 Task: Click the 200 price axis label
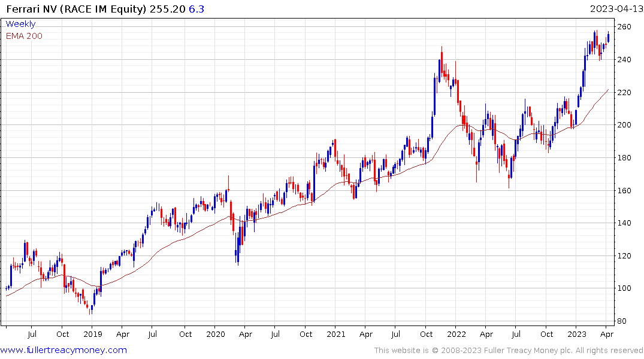[624, 124]
